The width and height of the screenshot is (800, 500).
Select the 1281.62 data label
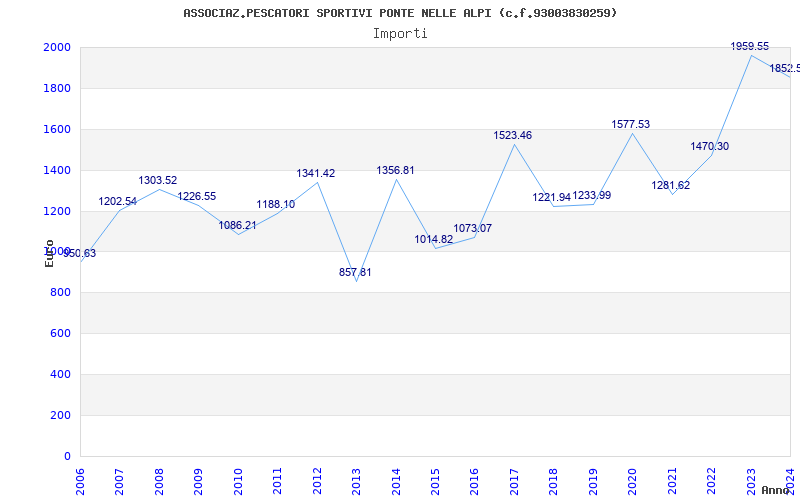pos(670,186)
